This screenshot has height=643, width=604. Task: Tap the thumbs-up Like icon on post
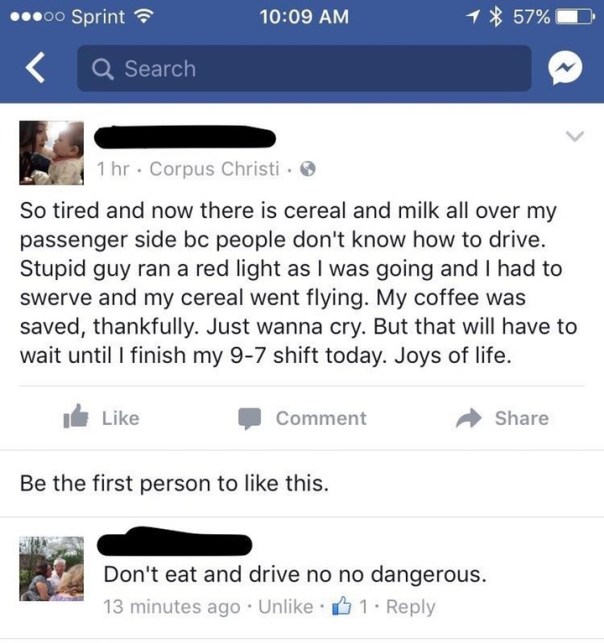tap(75, 417)
